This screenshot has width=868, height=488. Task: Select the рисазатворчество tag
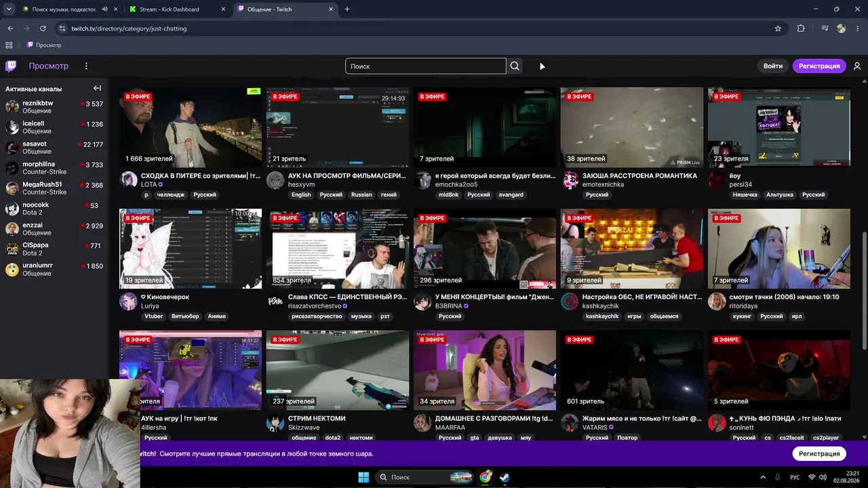pyautogui.click(x=317, y=317)
